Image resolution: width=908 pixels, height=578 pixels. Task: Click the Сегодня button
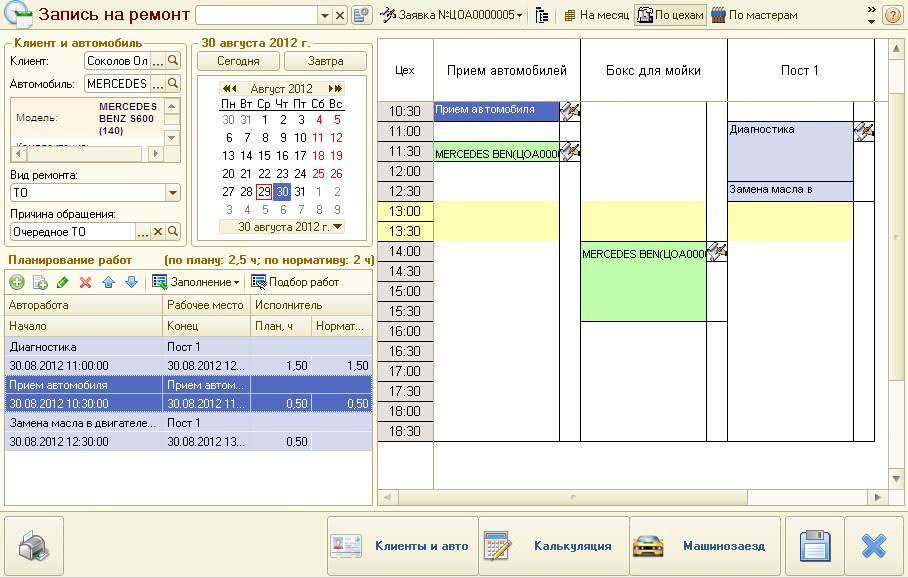tap(238, 61)
